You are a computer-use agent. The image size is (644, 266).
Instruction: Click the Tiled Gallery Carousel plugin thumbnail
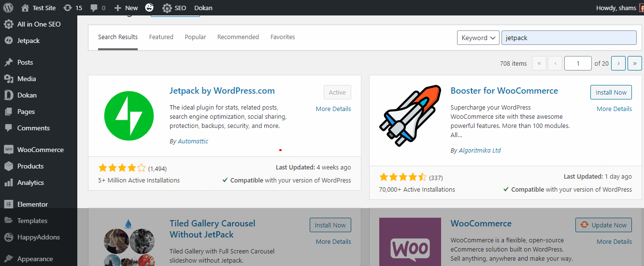[129, 242]
